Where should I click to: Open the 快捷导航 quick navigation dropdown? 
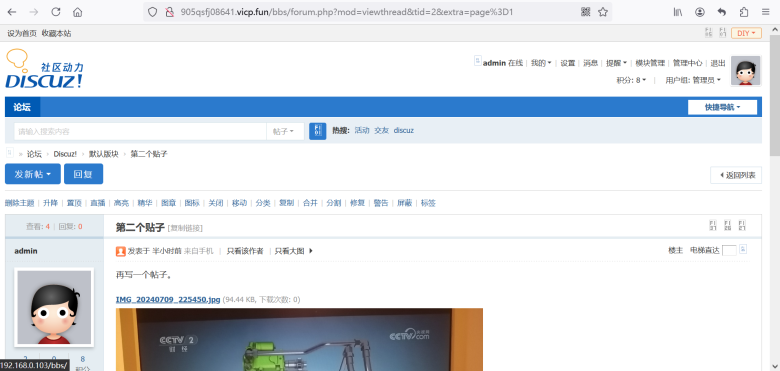pos(722,107)
